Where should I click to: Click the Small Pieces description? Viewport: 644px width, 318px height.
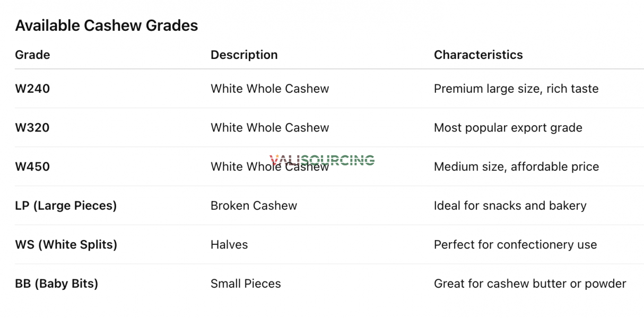[x=246, y=284]
